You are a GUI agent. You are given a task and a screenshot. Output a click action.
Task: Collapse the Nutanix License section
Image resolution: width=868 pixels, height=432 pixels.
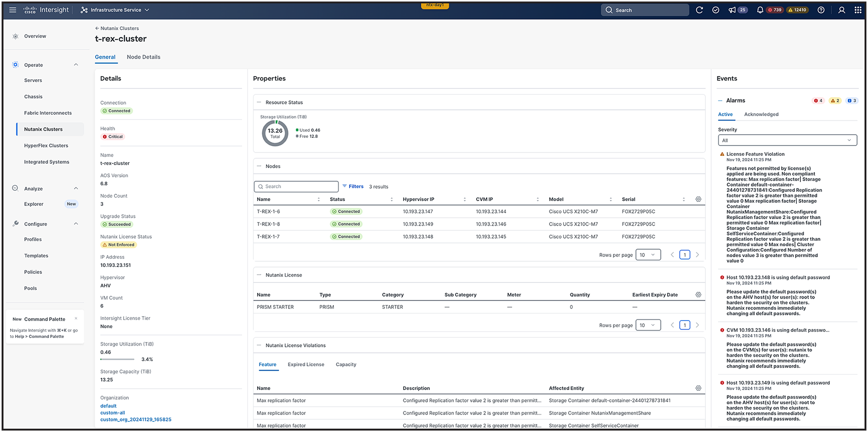(259, 275)
